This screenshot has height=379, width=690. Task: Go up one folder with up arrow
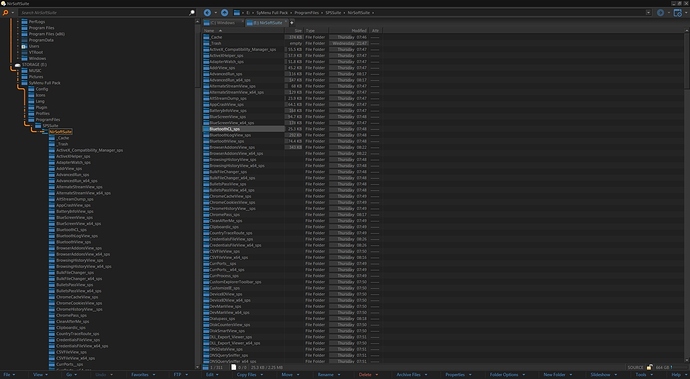click(224, 13)
